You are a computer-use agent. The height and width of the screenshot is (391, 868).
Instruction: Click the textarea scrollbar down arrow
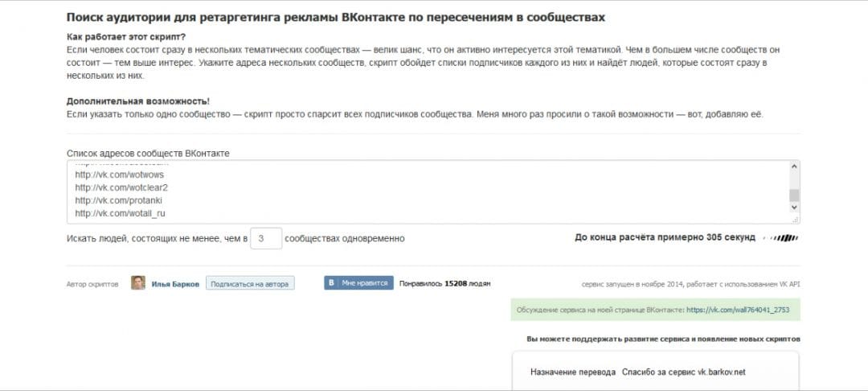pyautogui.click(x=794, y=207)
